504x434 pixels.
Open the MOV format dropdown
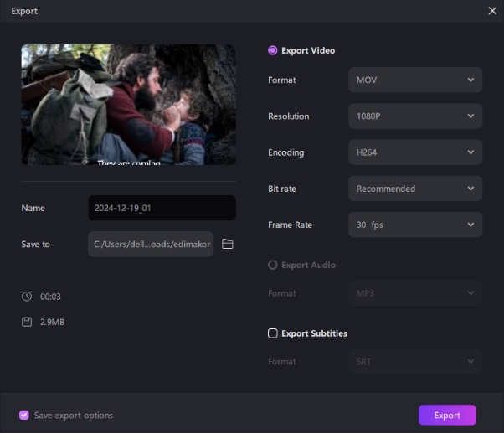click(x=414, y=80)
